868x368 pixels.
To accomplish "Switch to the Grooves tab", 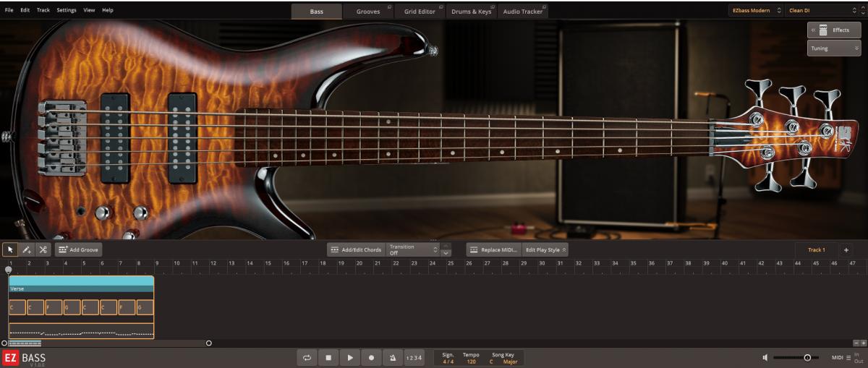I will [368, 12].
